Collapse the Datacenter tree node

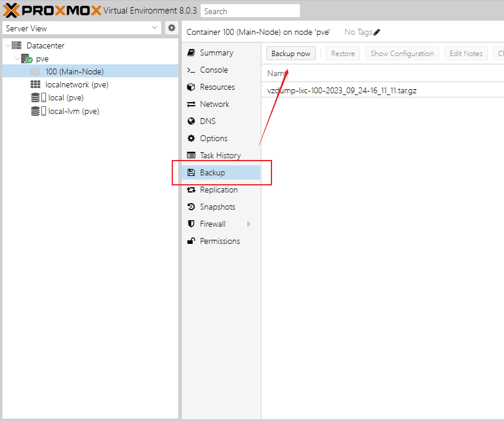(8, 45)
